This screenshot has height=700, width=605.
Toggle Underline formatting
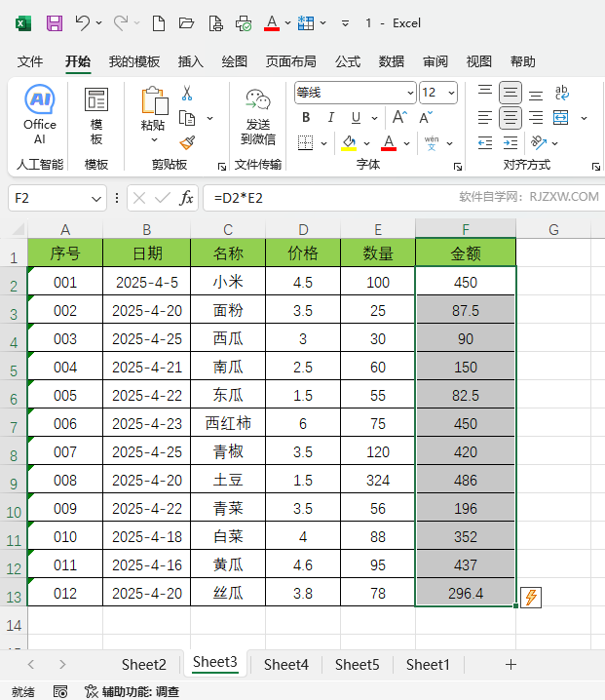click(356, 117)
